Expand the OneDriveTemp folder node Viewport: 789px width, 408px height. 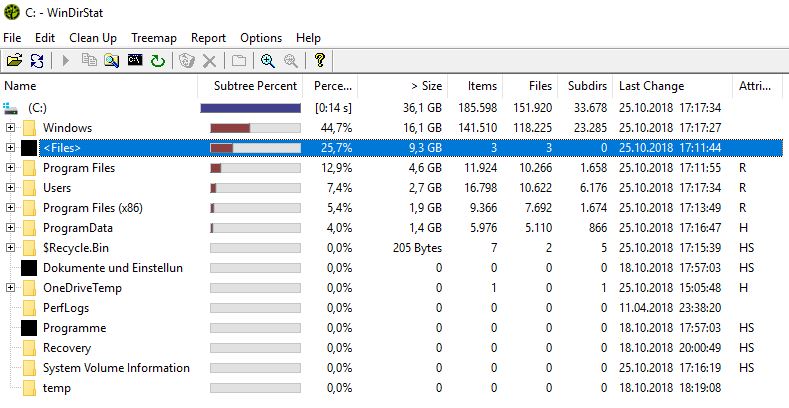pos(11,288)
